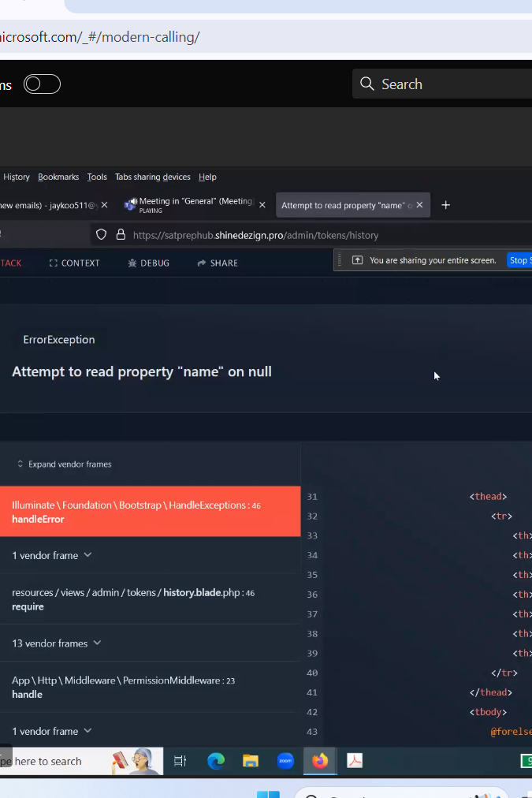Open the DEBUG section link
Viewport: 532px width, 798px height.
tap(148, 263)
